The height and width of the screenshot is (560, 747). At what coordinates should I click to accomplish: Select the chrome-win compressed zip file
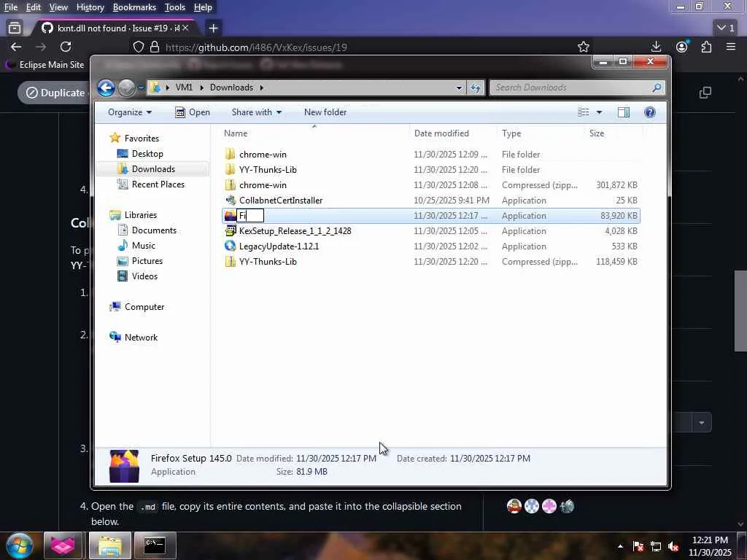[430, 185]
